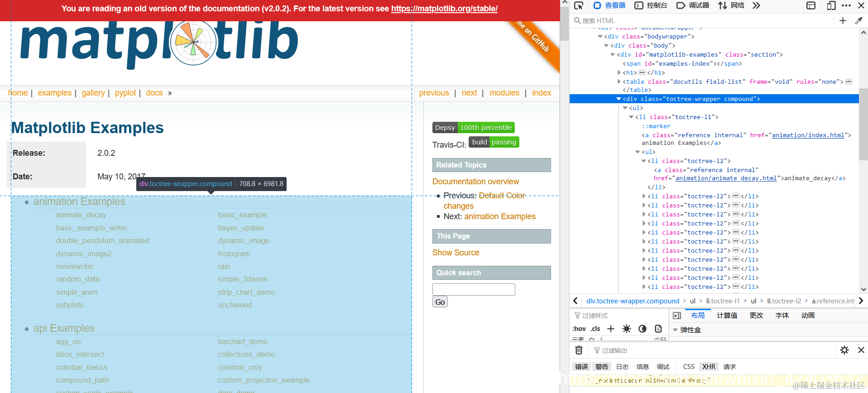Image resolution: width=868 pixels, height=393 pixels.
Task: Select div.toctree-wrapper.compound breadcrumb
Action: pyautogui.click(x=633, y=301)
